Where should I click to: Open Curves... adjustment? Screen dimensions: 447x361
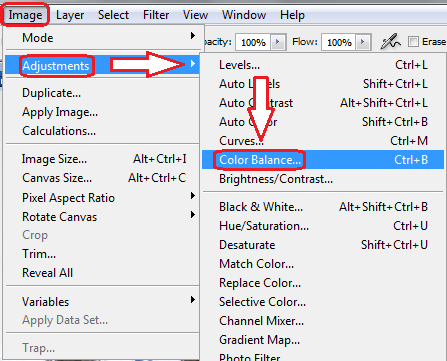tap(323, 141)
